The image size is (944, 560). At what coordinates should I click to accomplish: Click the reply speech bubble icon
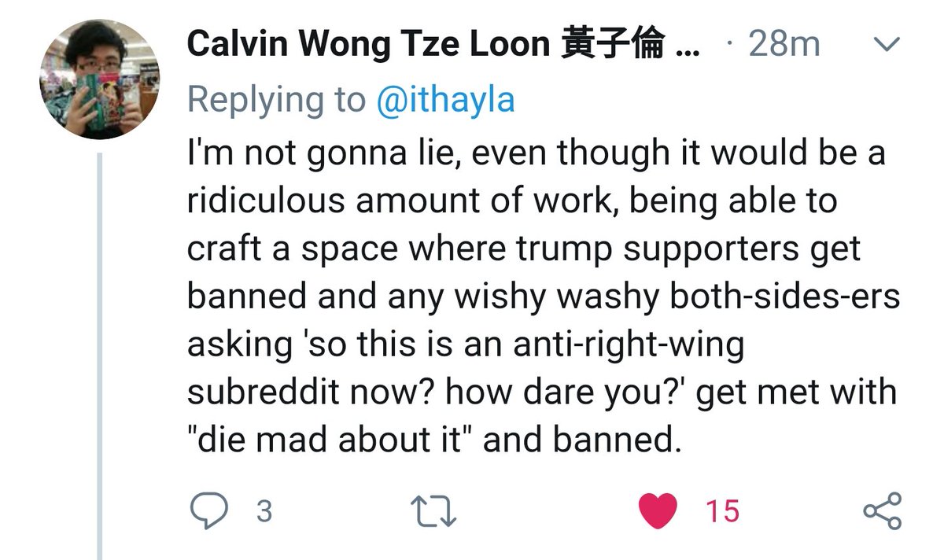(x=210, y=511)
